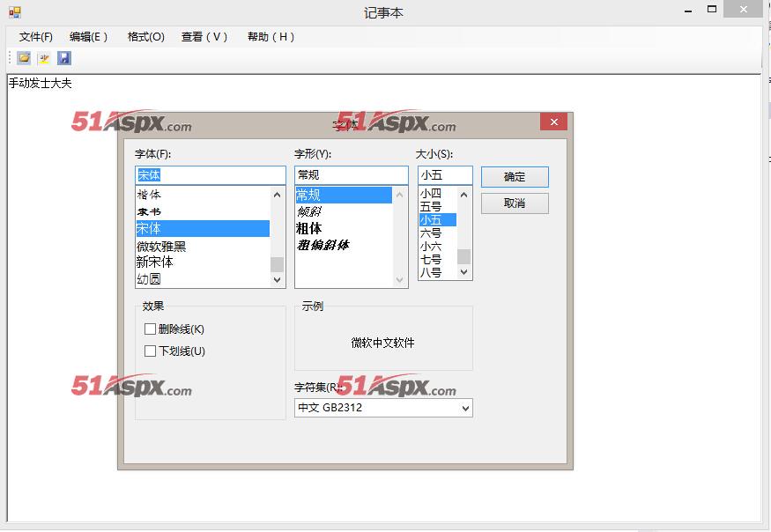
Task: Minimize the 记事本 window
Action: point(688,11)
